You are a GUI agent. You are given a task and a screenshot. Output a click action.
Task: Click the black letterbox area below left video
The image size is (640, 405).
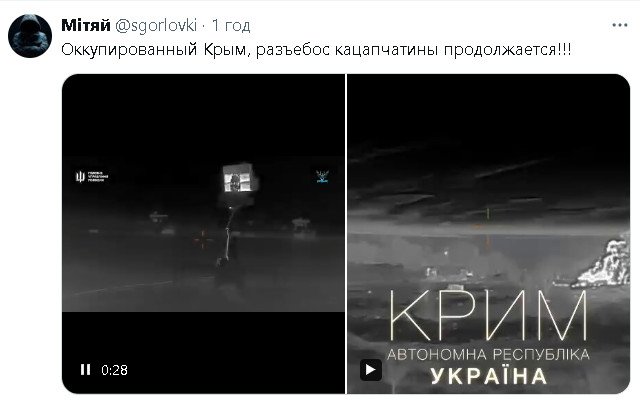tap(203, 353)
